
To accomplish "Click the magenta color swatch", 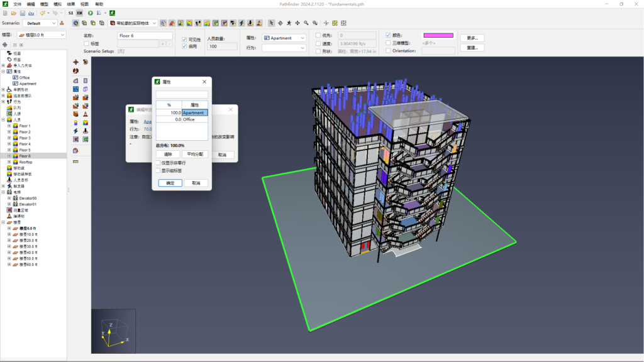I will tap(439, 36).
